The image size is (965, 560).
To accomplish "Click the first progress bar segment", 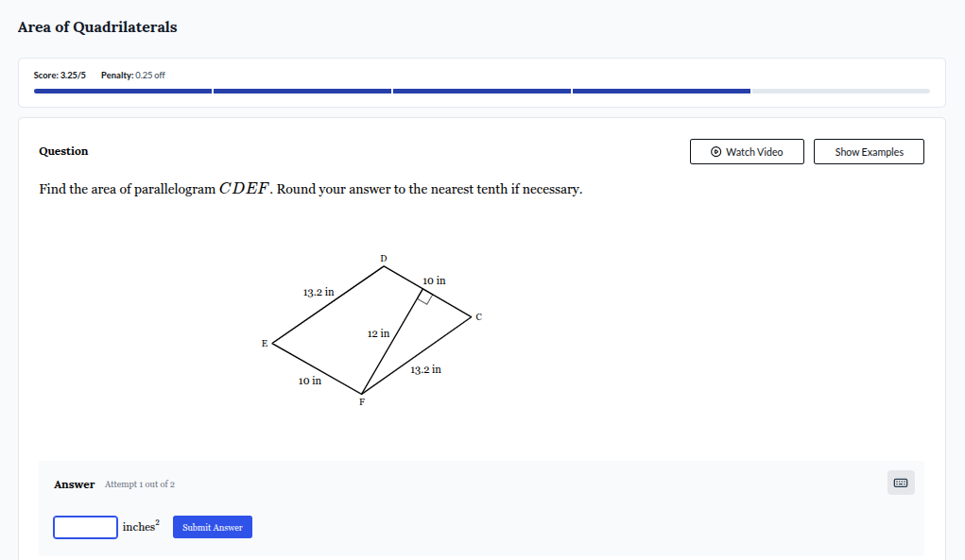I will 123,91.
